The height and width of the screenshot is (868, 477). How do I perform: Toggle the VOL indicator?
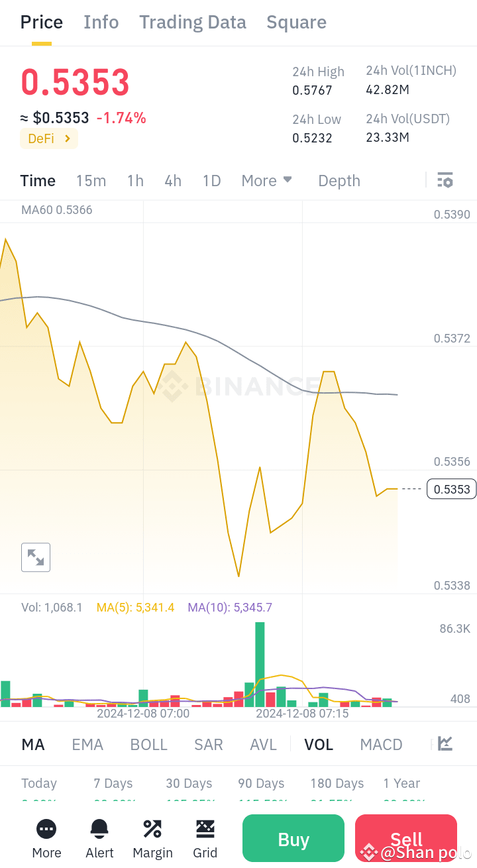coord(319,744)
